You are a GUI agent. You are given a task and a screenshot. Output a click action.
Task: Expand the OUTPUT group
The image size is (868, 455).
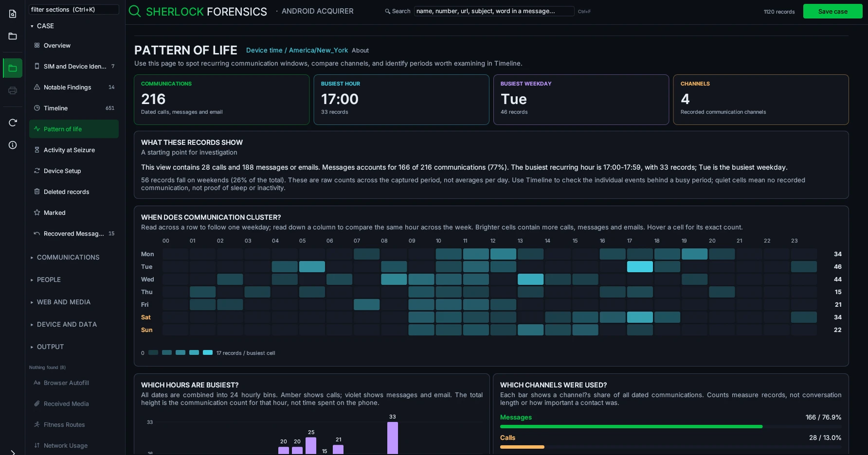[x=47, y=347]
